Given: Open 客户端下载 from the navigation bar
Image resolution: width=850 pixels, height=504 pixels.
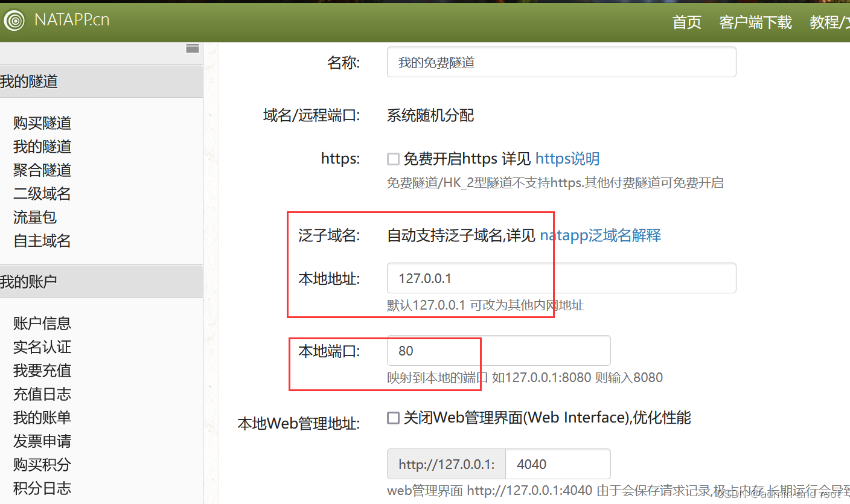Looking at the screenshot, I should (x=755, y=22).
